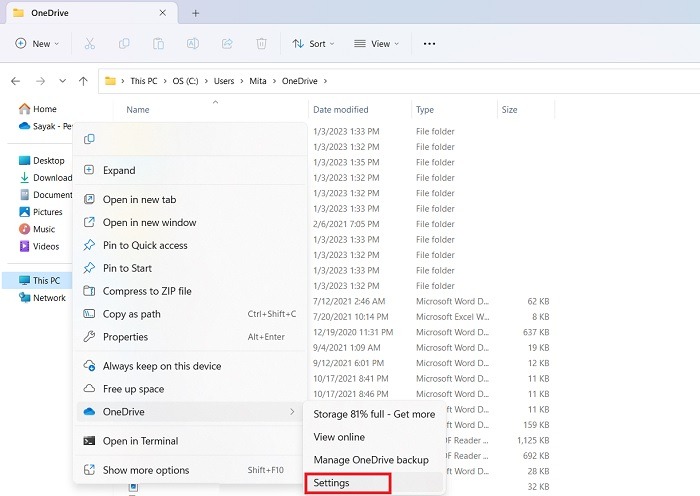
Task: Open Downloads in navigation pane
Action: [x=45, y=178]
